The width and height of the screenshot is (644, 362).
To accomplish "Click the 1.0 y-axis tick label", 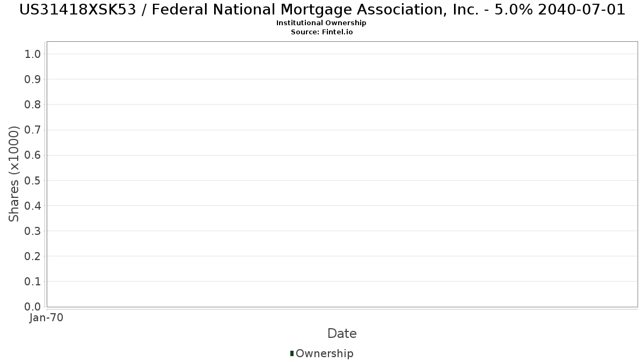I will 33,54.
